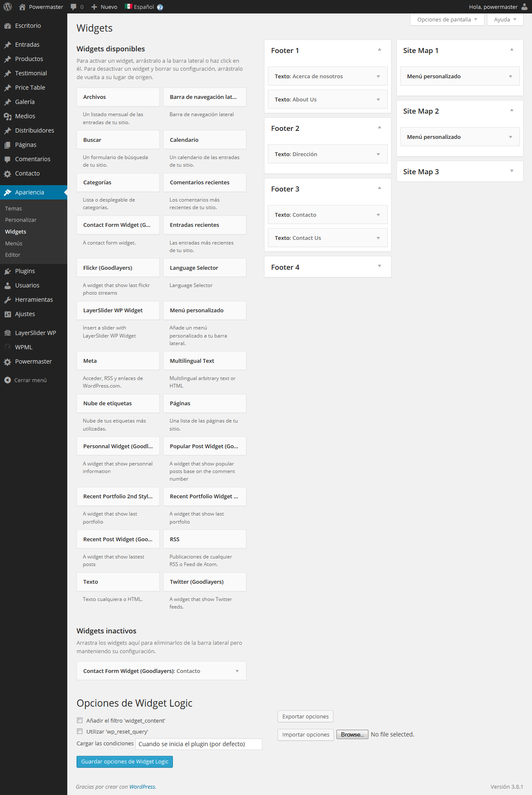Click the Contacto gear icon

pos(8,173)
